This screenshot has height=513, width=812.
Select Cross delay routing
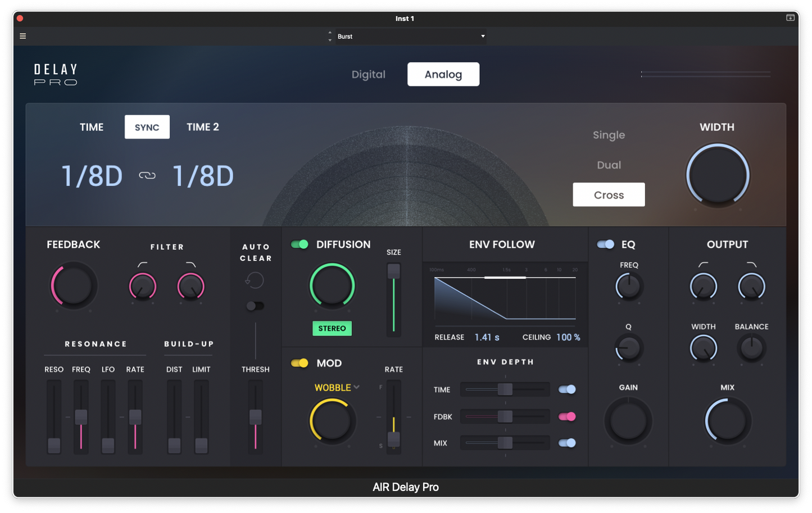(609, 194)
